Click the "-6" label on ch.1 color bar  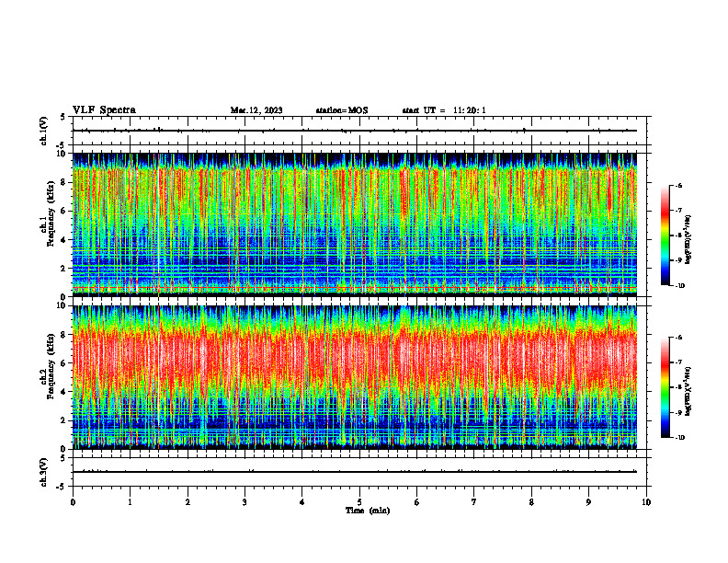(678, 186)
